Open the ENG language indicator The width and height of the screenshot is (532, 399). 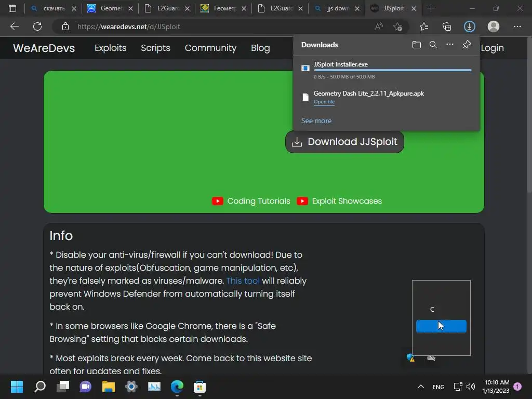pyautogui.click(x=438, y=387)
